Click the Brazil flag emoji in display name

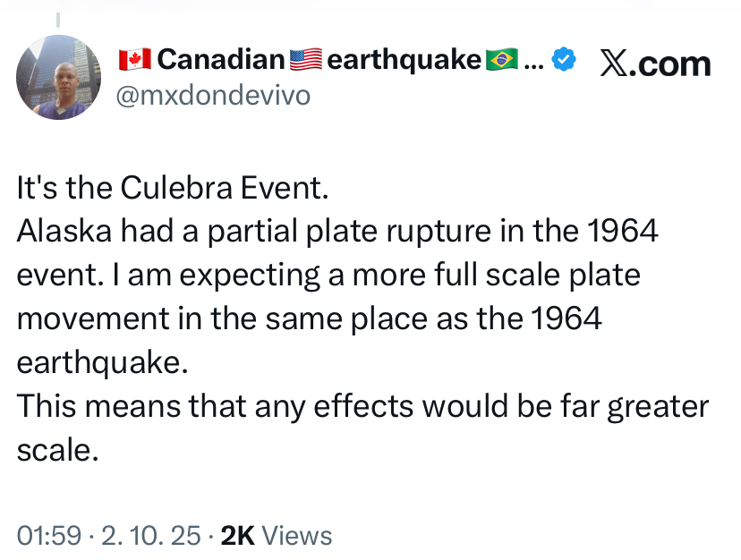tap(502, 60)
